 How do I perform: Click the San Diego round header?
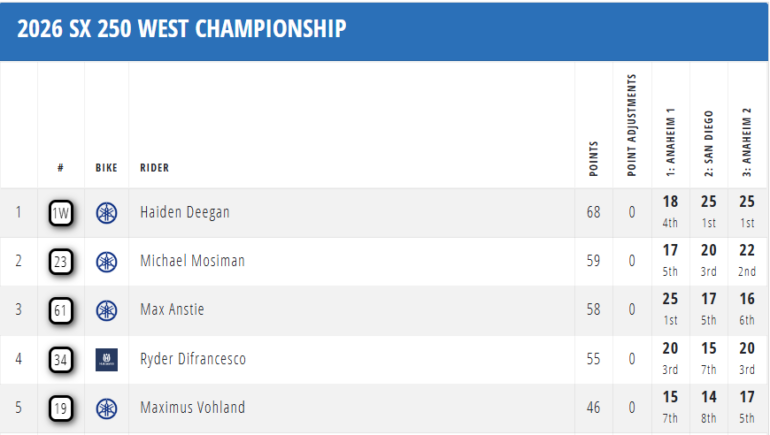[708, 143]
